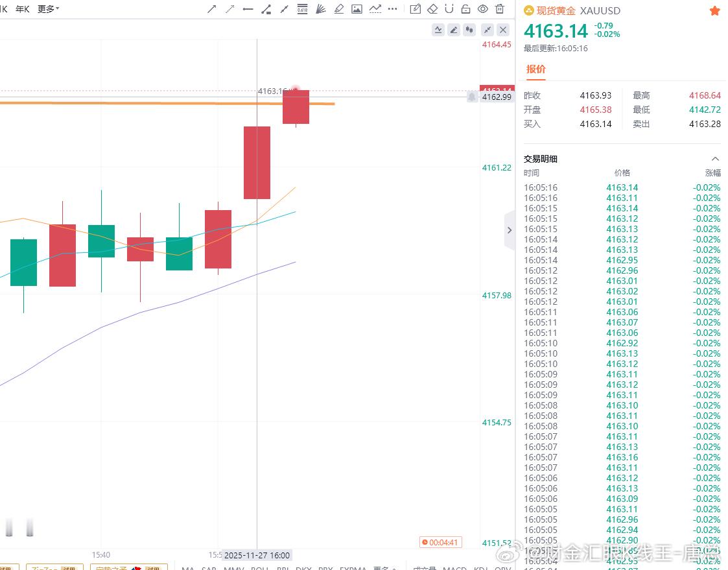Switch to the 报价 tab
Viewport: 728px width, 570px height.
(536, 69)
